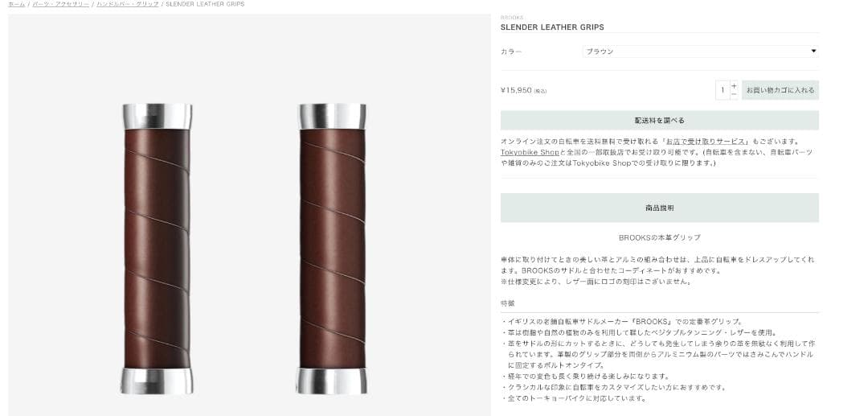This screenshot has width=868, height=416.
Task: Click the SLENDER LEATHER GRIPS product title
Action: (552, 27)
